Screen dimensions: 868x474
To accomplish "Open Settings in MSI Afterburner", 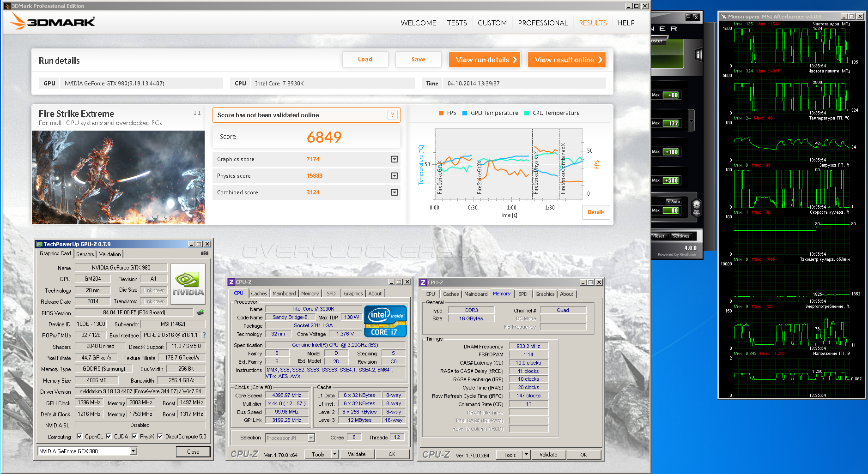I will [x=681, y=236].
